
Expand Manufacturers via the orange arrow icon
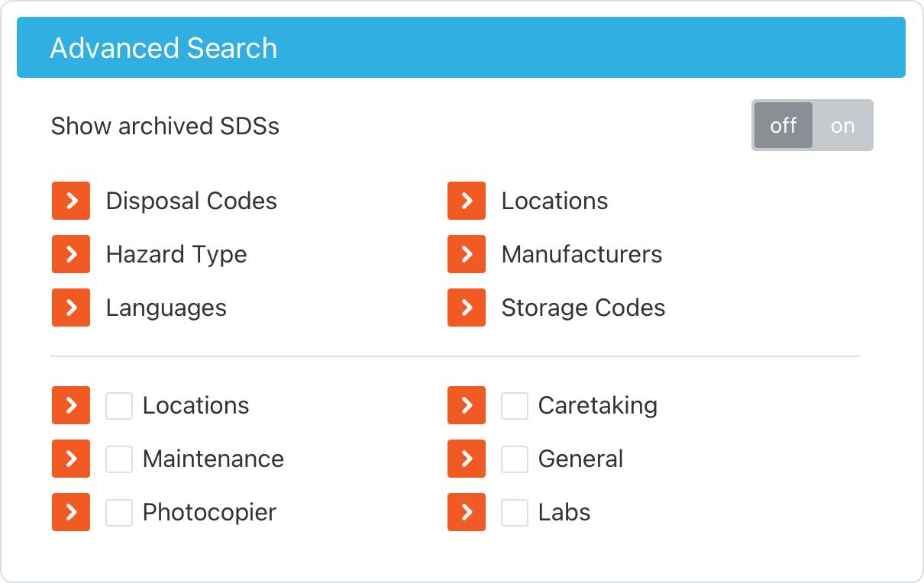pos(467,254)
